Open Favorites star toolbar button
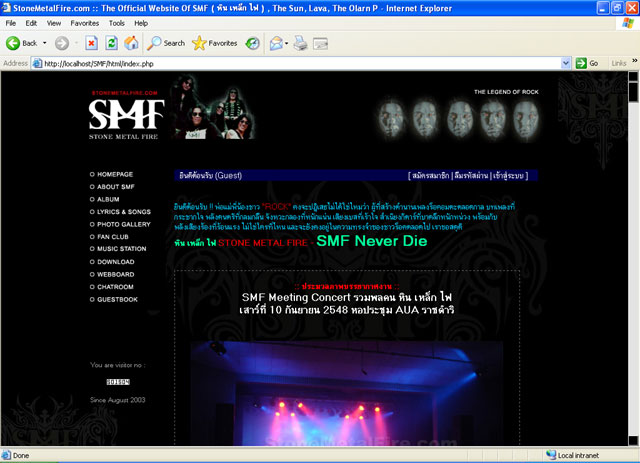The width and height of the screenshot is (640, 463). click(x=215, y=43)
